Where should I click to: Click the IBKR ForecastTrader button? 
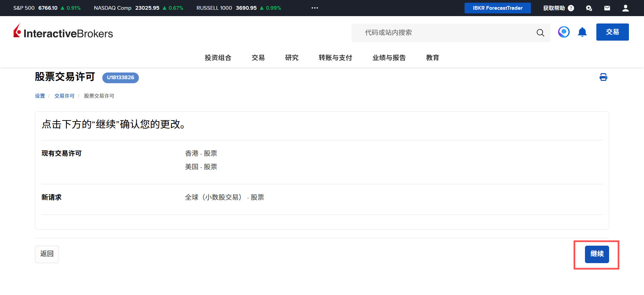(497, 8)
